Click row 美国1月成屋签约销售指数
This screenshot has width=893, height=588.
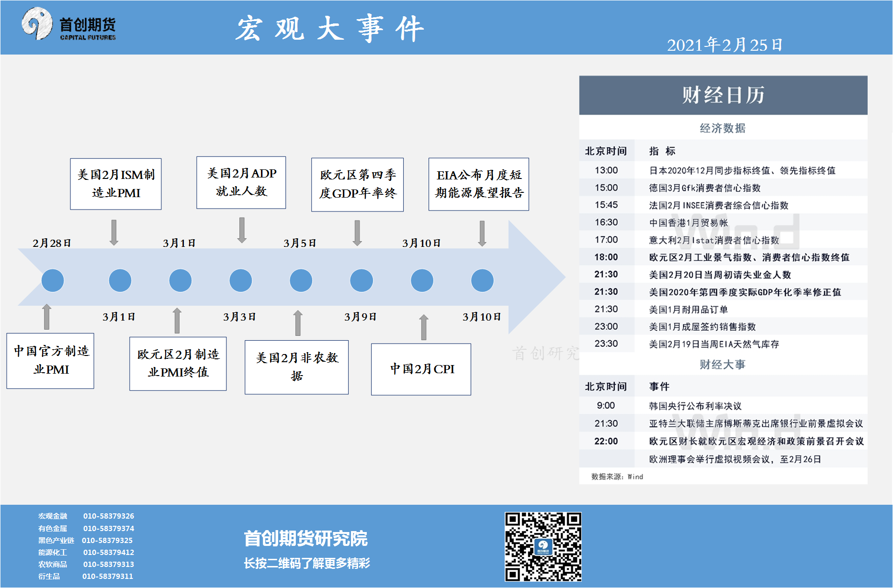pos(723,327)
